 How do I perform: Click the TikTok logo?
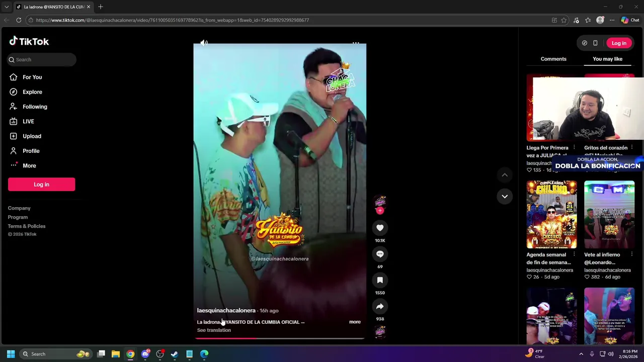29,41
